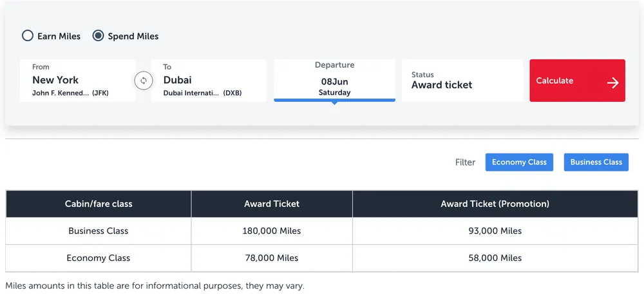The width and height of the screenshot is (644, 299).
Task: Filter results by Economy Class
Action: pyautogui.click(x=519, y=162)
